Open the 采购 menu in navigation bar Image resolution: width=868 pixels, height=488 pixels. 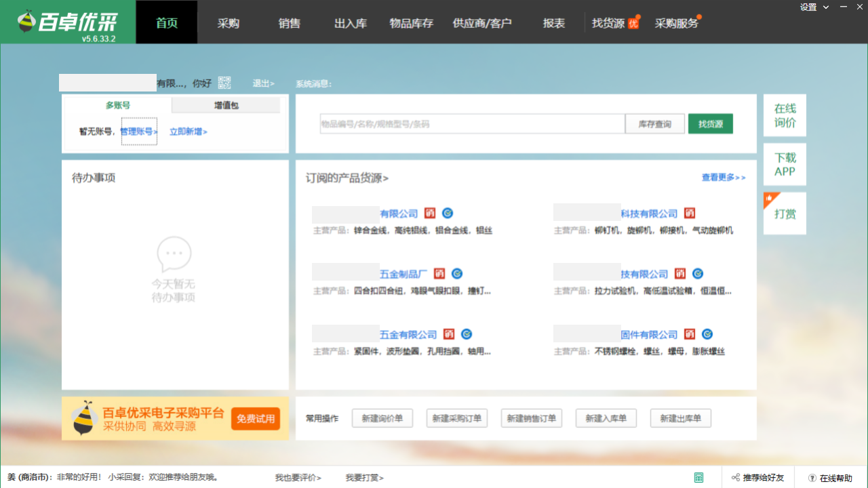pyautogui.click(x=228, y=23)
